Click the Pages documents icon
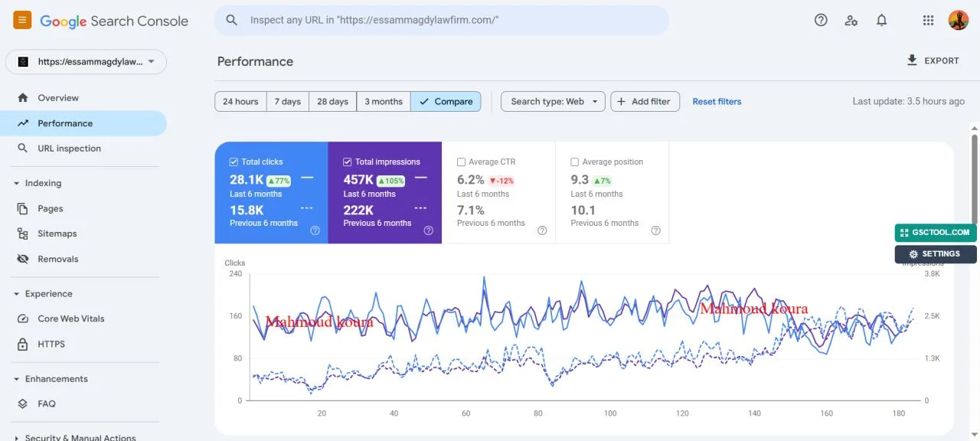 pos(23,208)
